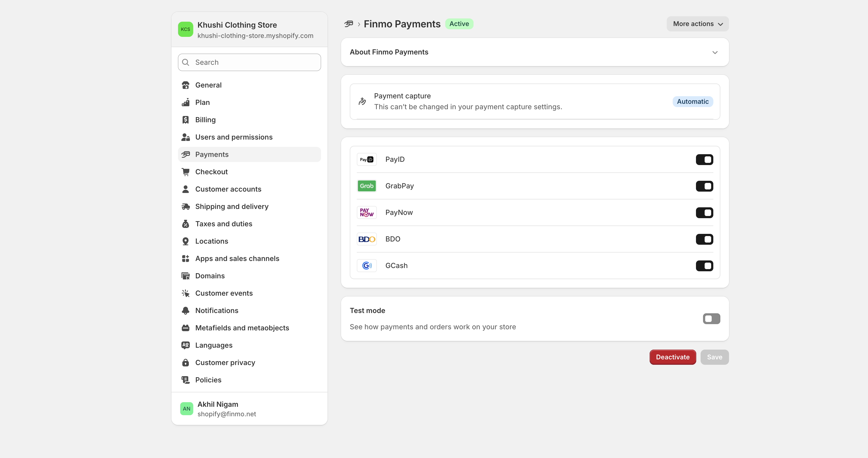This screenshot has width=868, height=458.
Task: Click the AN user avatar
Action: [186, 409]
